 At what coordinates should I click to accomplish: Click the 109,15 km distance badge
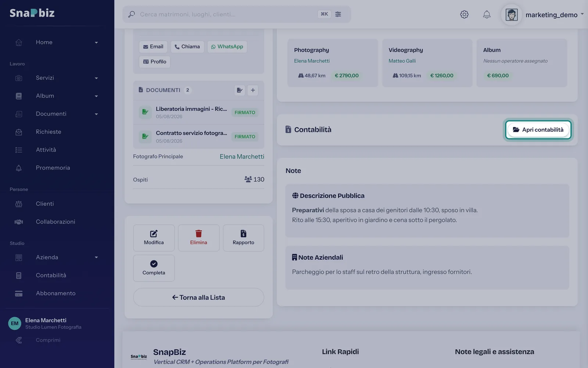[x=407, y=75]
